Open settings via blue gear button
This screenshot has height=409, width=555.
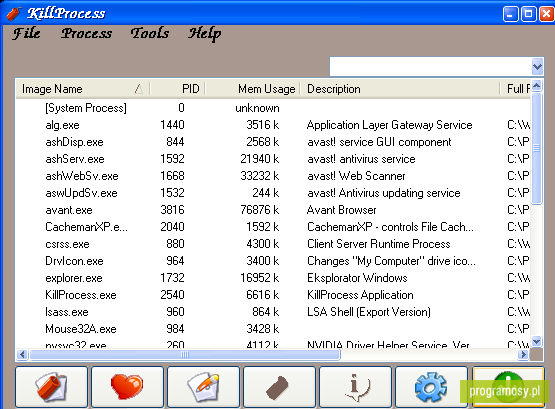point(431,387)
